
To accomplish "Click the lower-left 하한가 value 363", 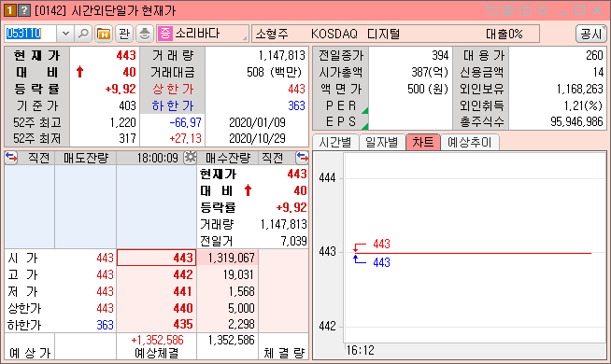I will [105, 324].
